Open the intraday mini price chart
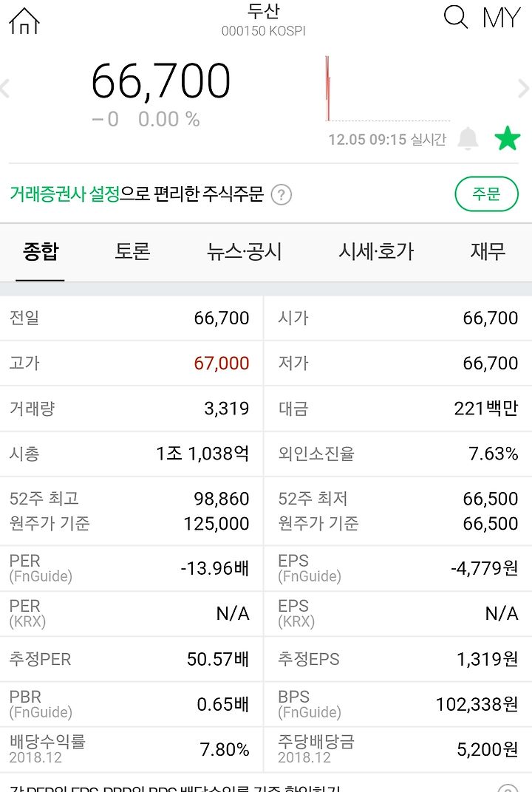 pyautogui.click(x=387, y=89)
